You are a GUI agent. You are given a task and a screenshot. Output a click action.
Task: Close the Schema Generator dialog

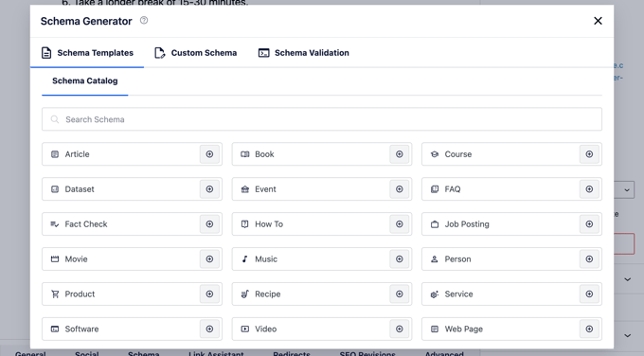pyautogui.click(x=598, y=21)
